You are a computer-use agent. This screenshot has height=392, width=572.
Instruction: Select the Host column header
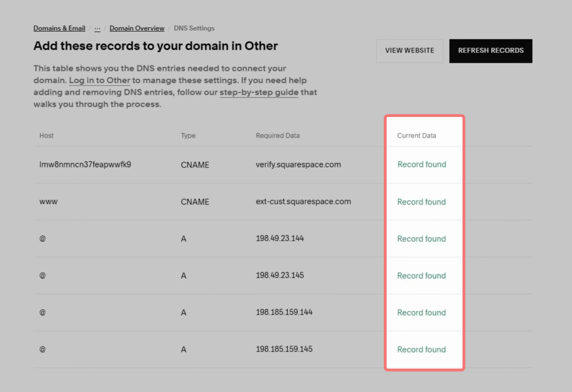tap(46, 136)
